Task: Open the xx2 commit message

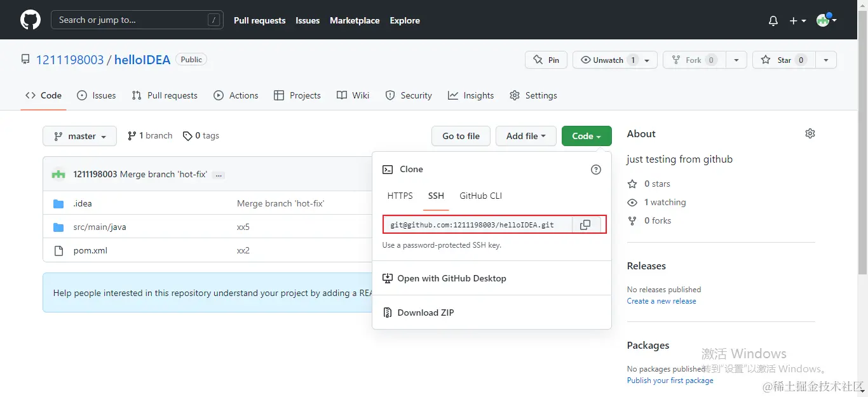Action: pos(243,250)
